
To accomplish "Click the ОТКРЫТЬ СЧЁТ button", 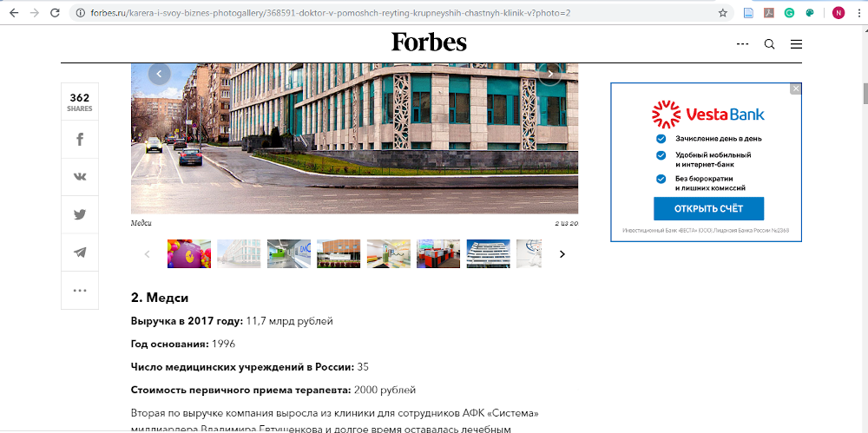I will (x=708, y=209).
